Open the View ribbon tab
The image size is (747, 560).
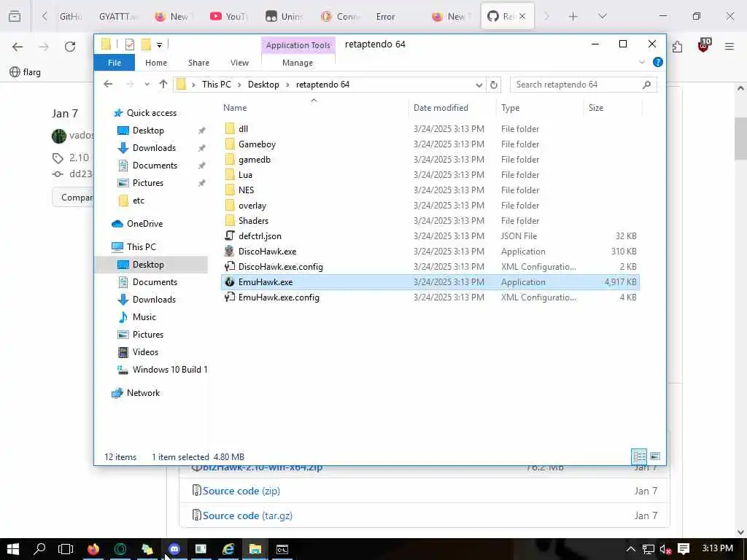(x=239, y=63)
